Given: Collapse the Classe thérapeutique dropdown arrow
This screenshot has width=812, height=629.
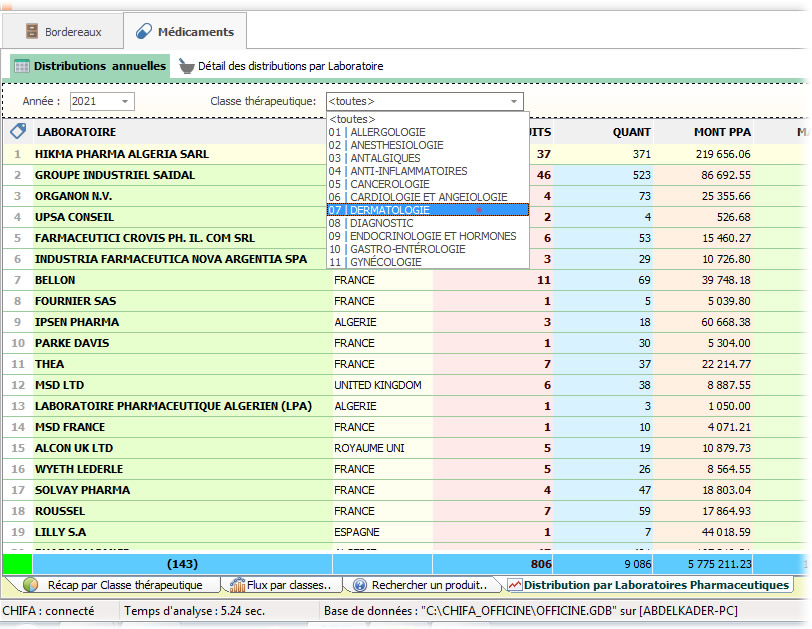Looking at the screenshot, I should point(514,101).
